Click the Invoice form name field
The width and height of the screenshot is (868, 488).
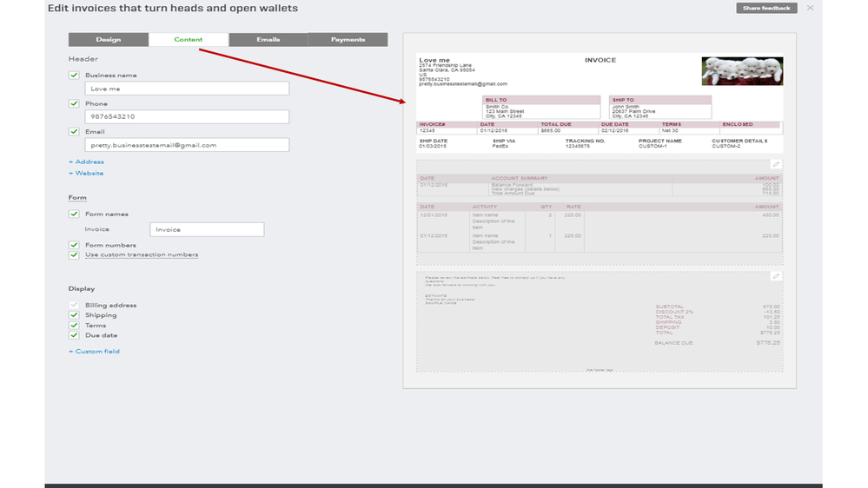[207, 229]
